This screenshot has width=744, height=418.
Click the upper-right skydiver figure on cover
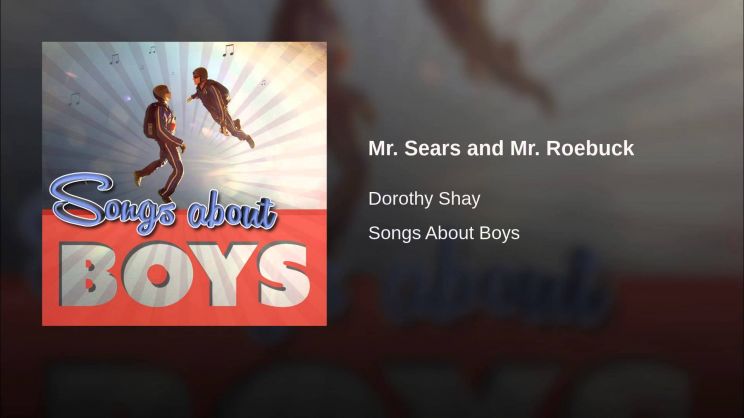pyautogui.click(x=219, y=105)
